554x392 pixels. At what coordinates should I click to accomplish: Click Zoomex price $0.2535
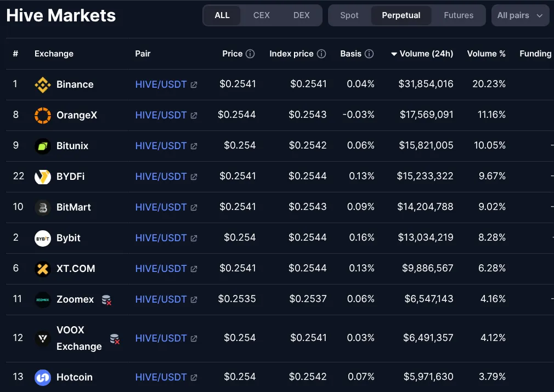(x=237, y=299)
